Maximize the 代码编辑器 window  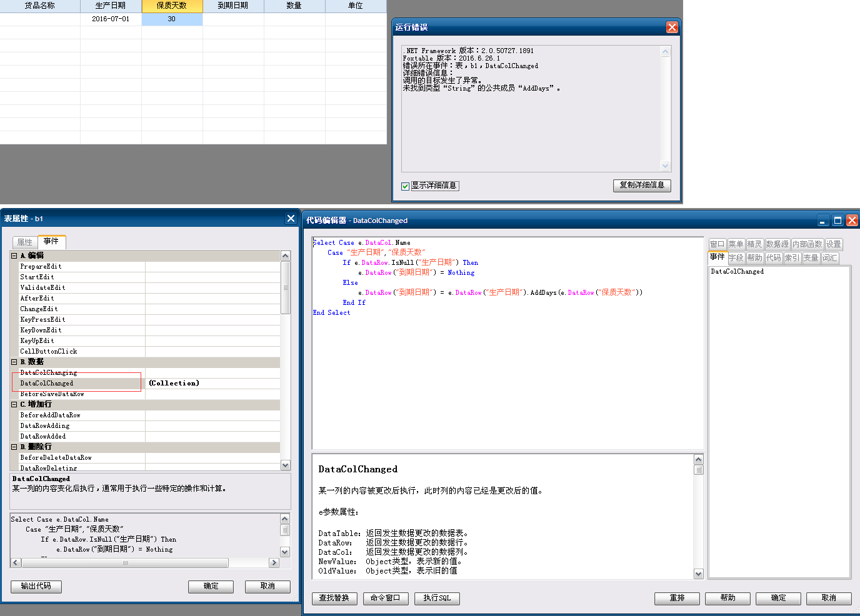(x=837, y=221)
